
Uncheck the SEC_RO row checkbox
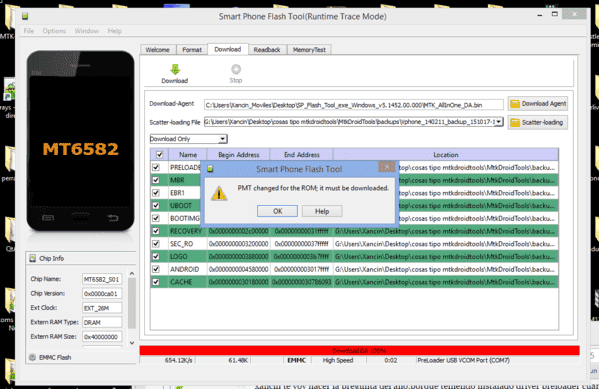[156, 244]
